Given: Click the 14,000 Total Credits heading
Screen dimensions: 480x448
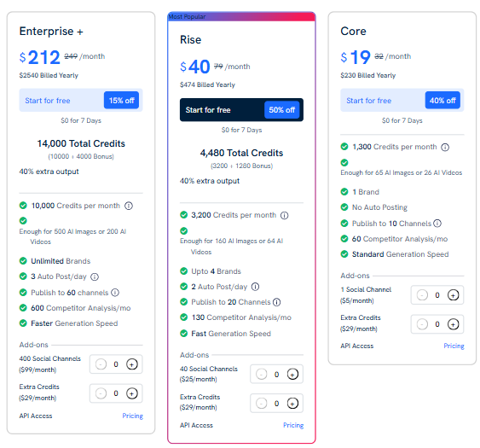Looking at the screenshot, I should click(81, 143).
